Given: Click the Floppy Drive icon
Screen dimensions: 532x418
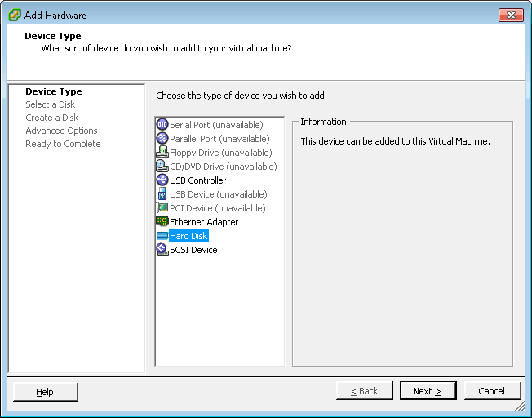Looking at the screenshot, I should tap(162, 153).
